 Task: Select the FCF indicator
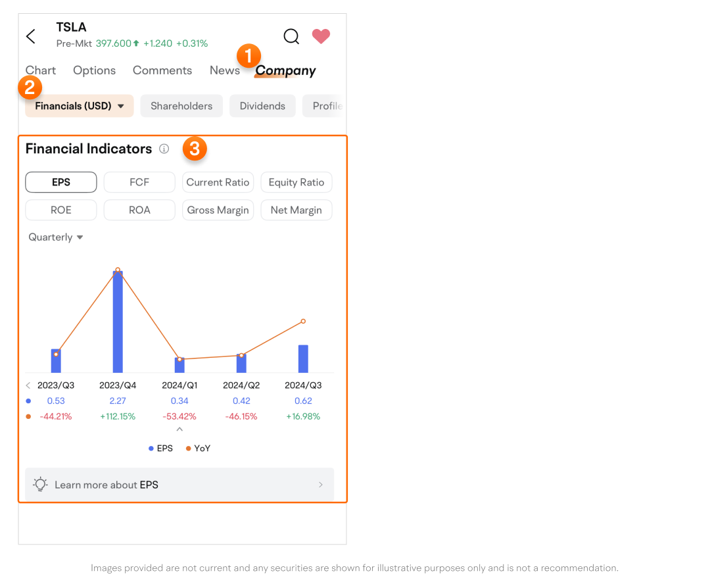click(x=139, y=182)
